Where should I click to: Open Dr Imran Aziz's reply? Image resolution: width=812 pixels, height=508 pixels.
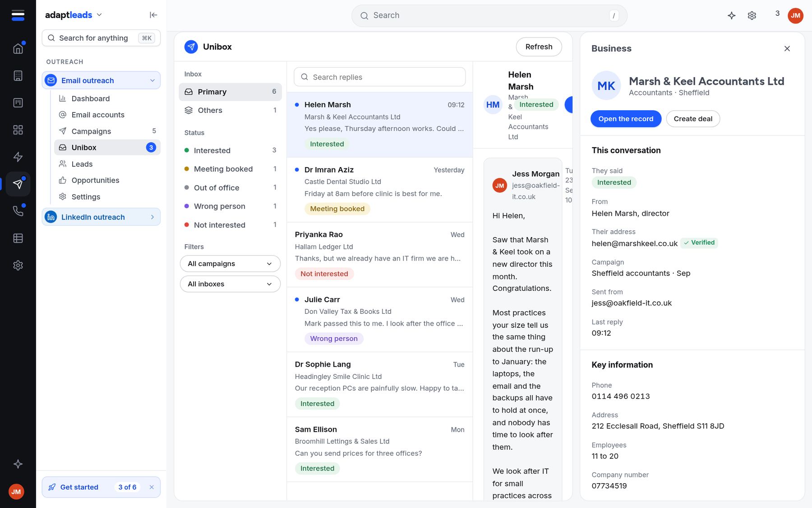pyautogui.click(x=380, y=190)
